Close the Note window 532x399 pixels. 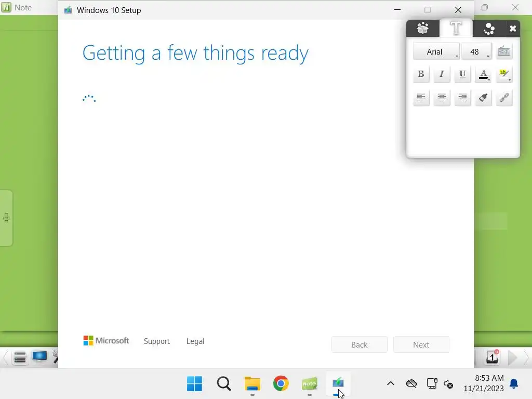coord(515,7)
